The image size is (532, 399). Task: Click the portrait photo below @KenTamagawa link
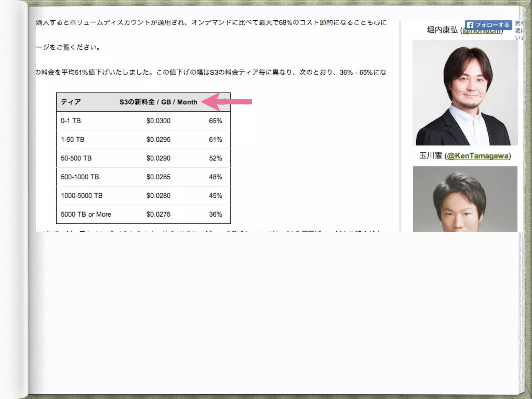coord(465,199)
